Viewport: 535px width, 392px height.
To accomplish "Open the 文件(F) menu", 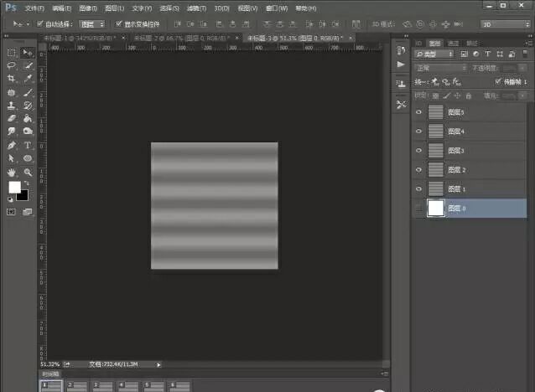I will pos(34,8).
